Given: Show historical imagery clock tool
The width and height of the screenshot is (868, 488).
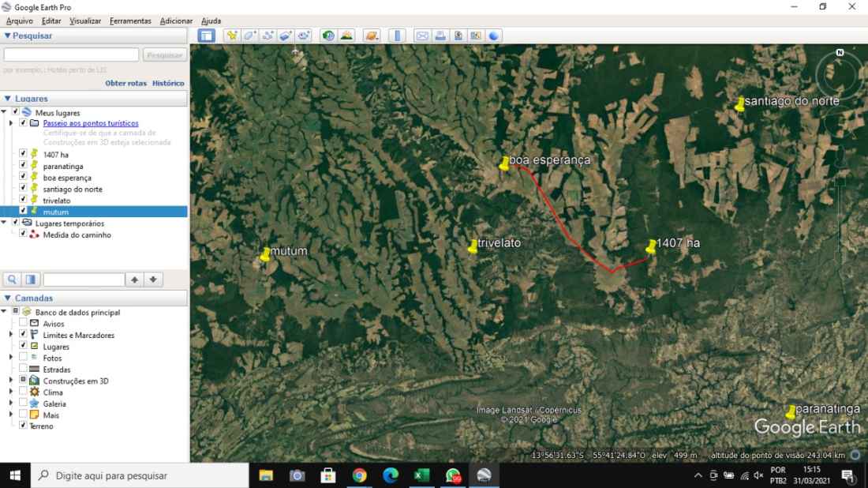Looking at the screenshot, I should click(x=328, y=36).
